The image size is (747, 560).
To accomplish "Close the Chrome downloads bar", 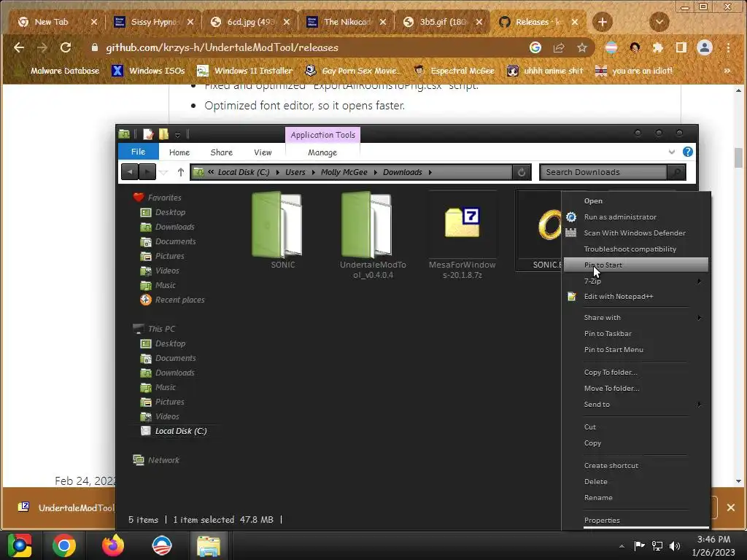I will pyautogui.click(x=731, y=507).
